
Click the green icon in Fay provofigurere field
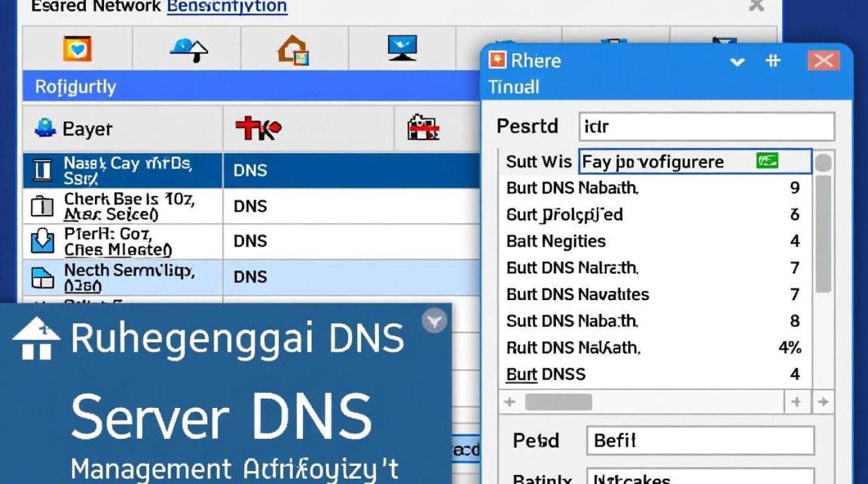(x=767, y=161)
